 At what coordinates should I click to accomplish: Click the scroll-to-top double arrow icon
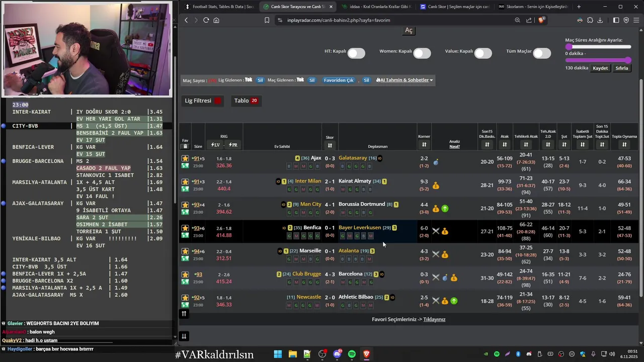184,314
